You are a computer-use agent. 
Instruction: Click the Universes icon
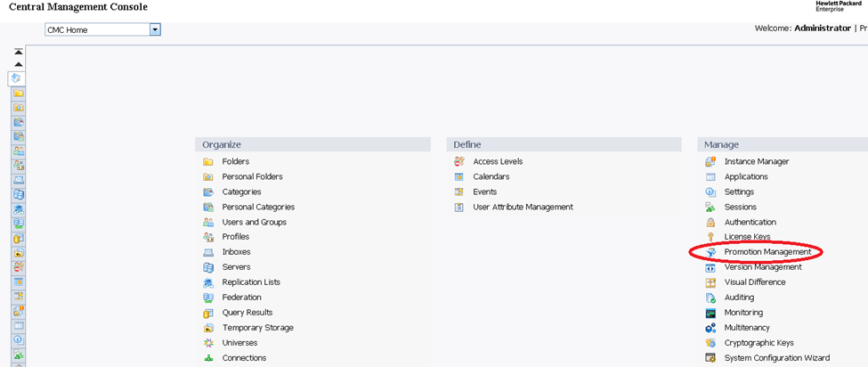click(x=208, y=343)
